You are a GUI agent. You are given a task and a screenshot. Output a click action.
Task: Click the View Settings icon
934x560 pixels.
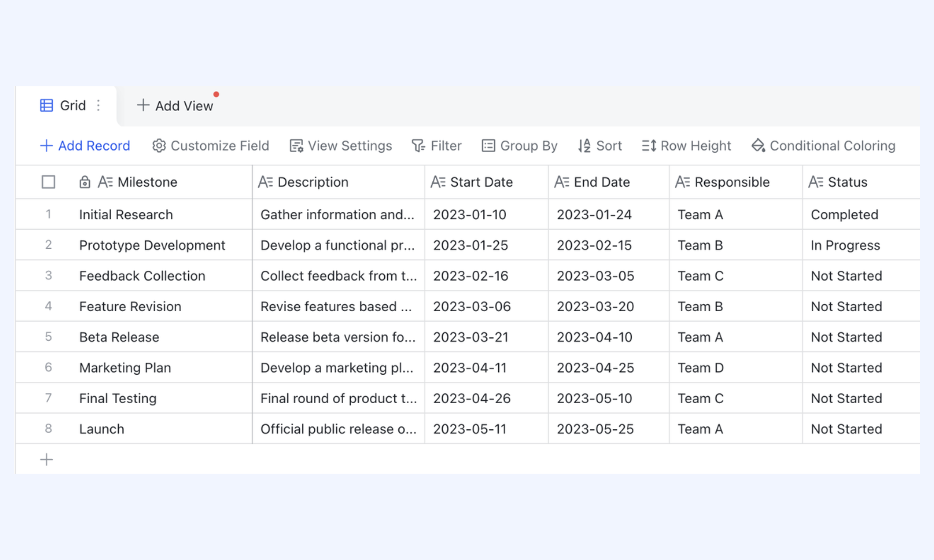click(297, 146)
